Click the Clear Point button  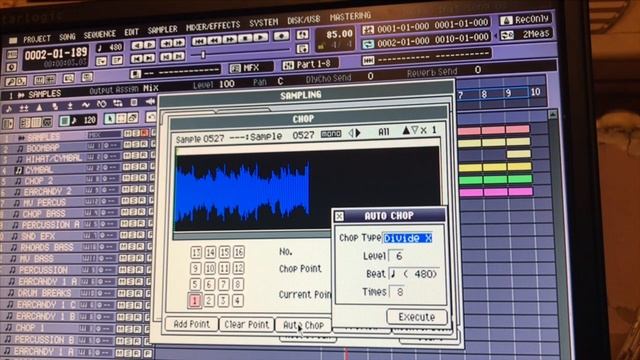[247, 324]
